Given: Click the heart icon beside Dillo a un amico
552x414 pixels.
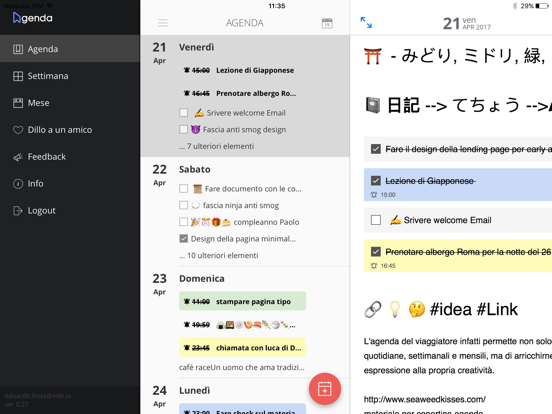Looking at the screenshot, I should tap(18, 130).
